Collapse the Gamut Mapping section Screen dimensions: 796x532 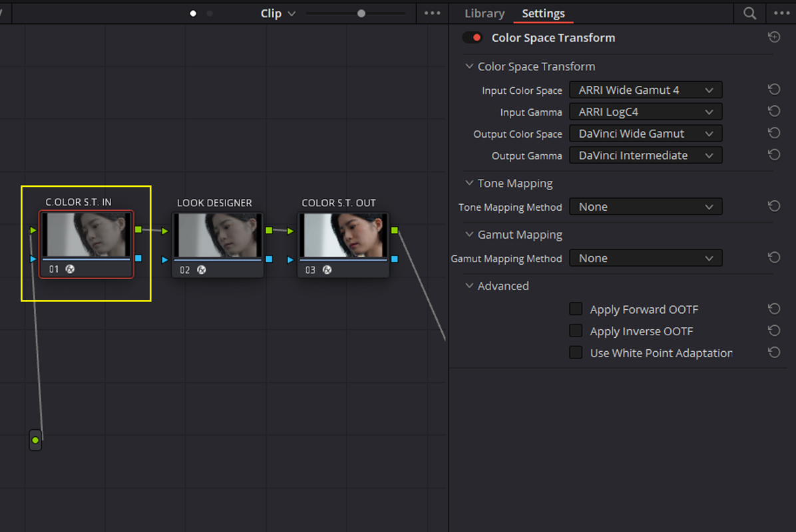(469, 234)
